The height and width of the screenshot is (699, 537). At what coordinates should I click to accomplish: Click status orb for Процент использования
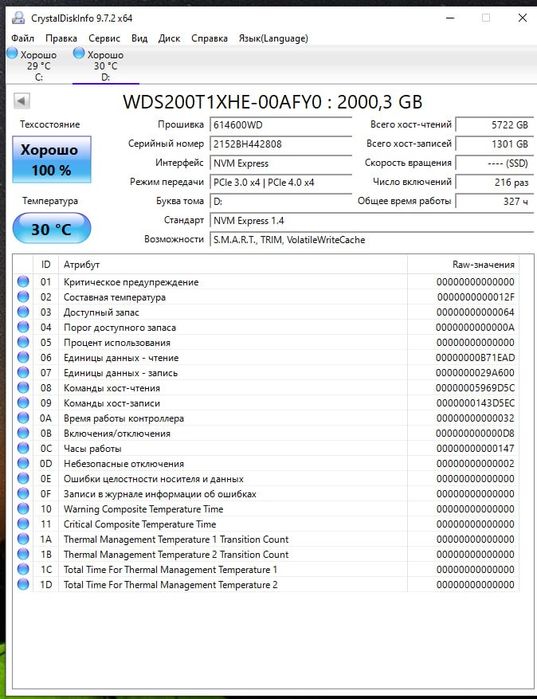(23, 342)
